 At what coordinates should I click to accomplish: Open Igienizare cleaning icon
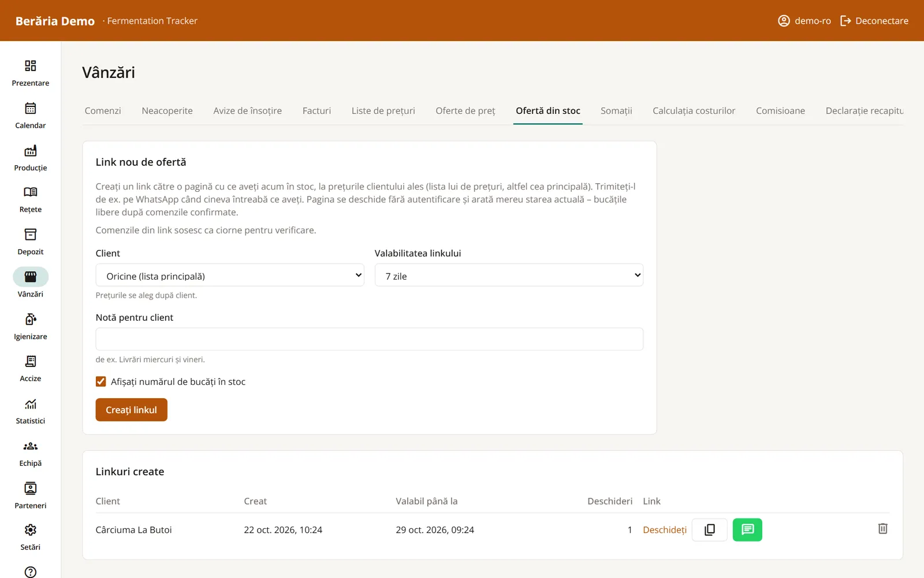pyautogui.click(x=31, y=320)
